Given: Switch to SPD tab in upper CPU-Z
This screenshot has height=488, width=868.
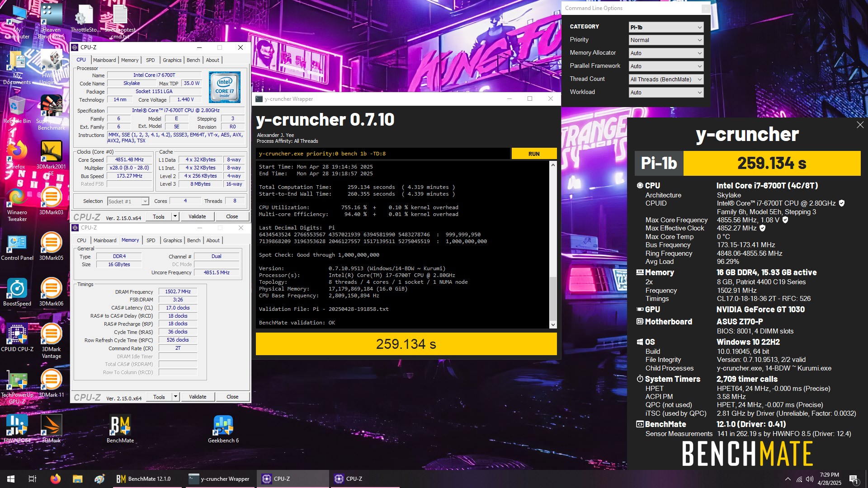Looking at the screenshot, I should (x=151, y=60).
